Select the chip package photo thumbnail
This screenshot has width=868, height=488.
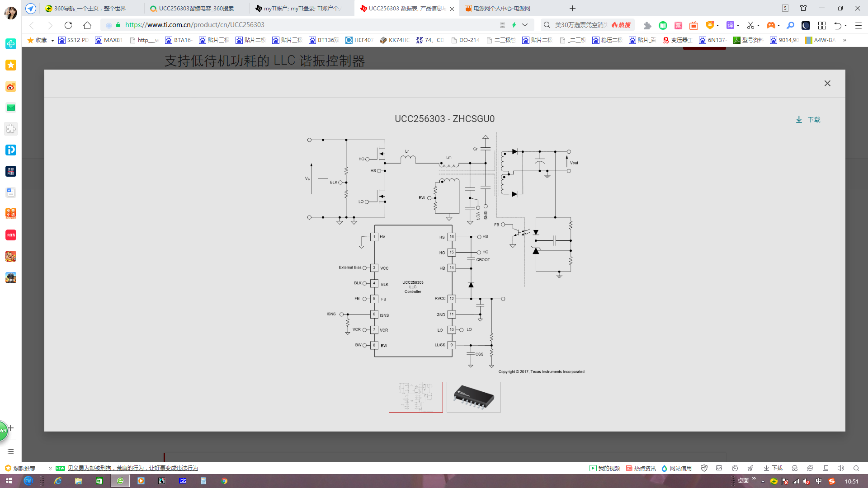coord(473,397)
